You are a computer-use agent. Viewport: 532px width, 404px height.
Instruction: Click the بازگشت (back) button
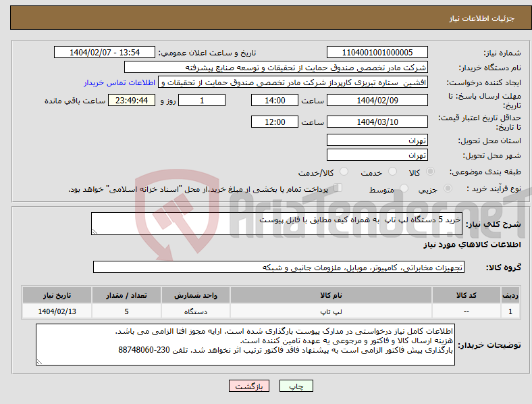249,386
